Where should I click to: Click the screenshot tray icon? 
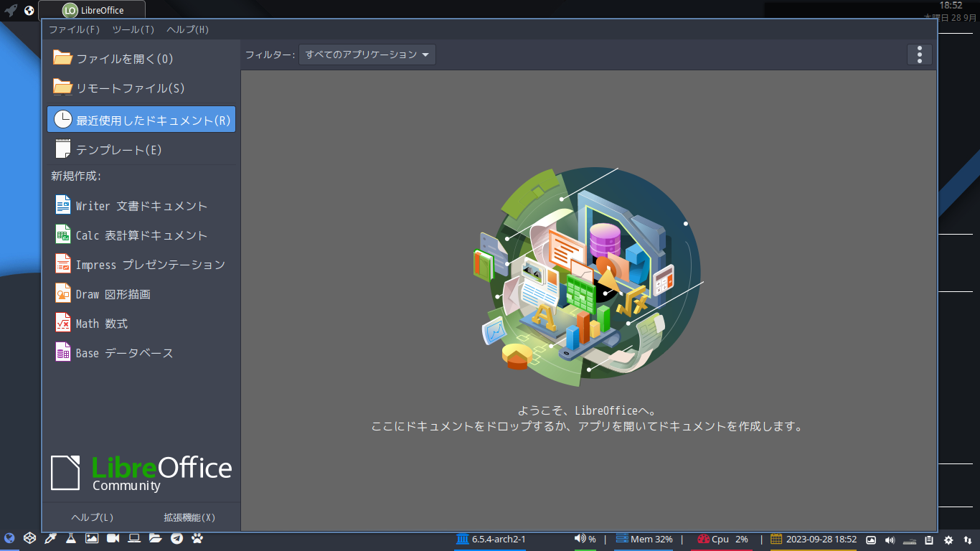871,540
